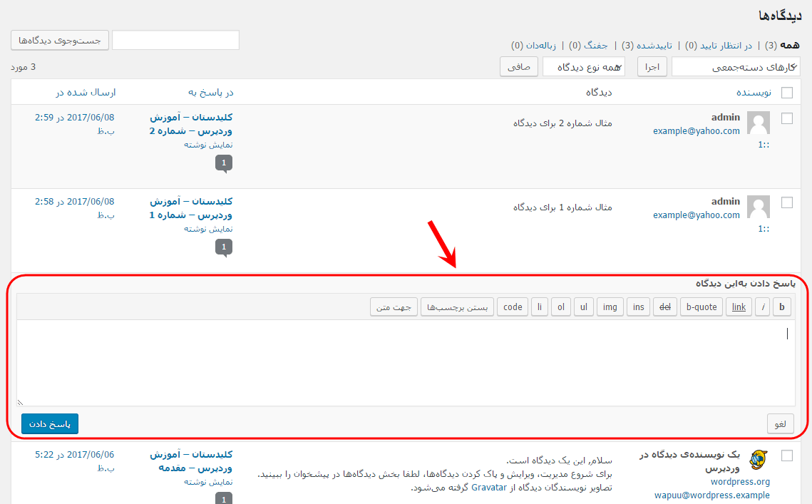Click example@yahoo.com email on comment شماره 2
Screen dimensions: 812x504
697,131
